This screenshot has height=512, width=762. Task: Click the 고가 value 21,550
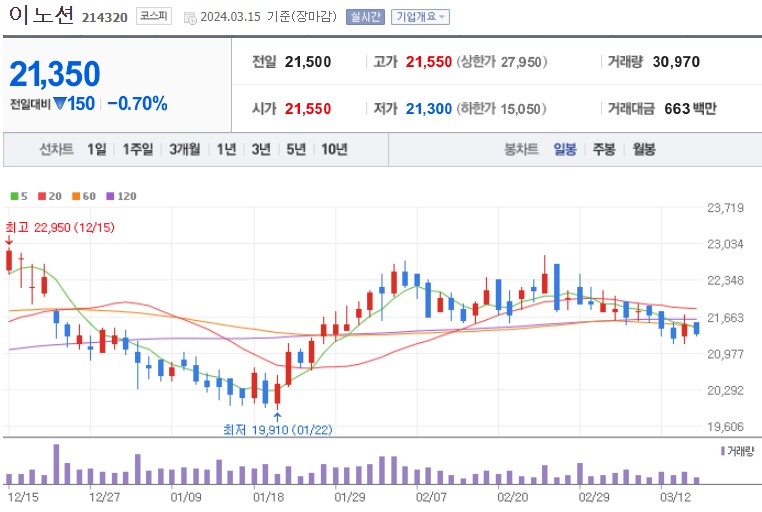point(429,62)
